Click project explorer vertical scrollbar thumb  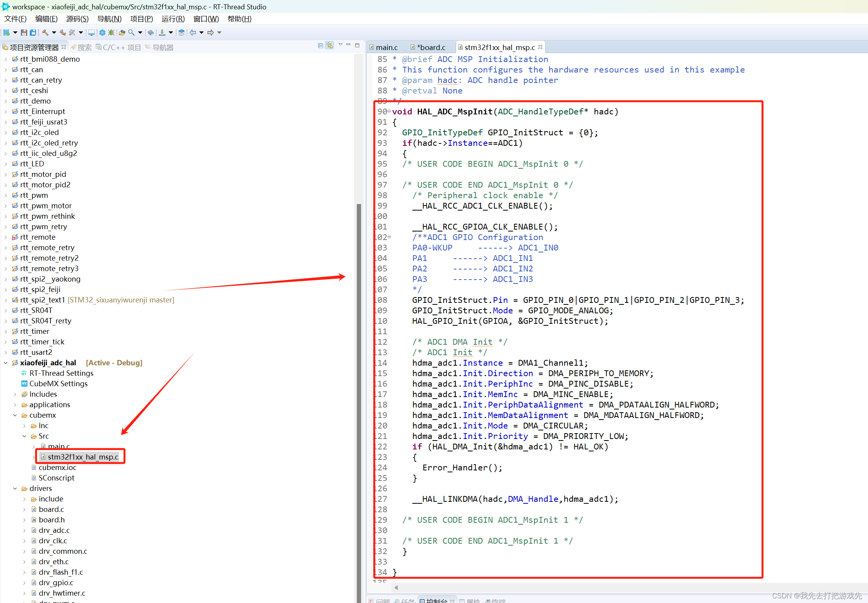pos(359,403)
